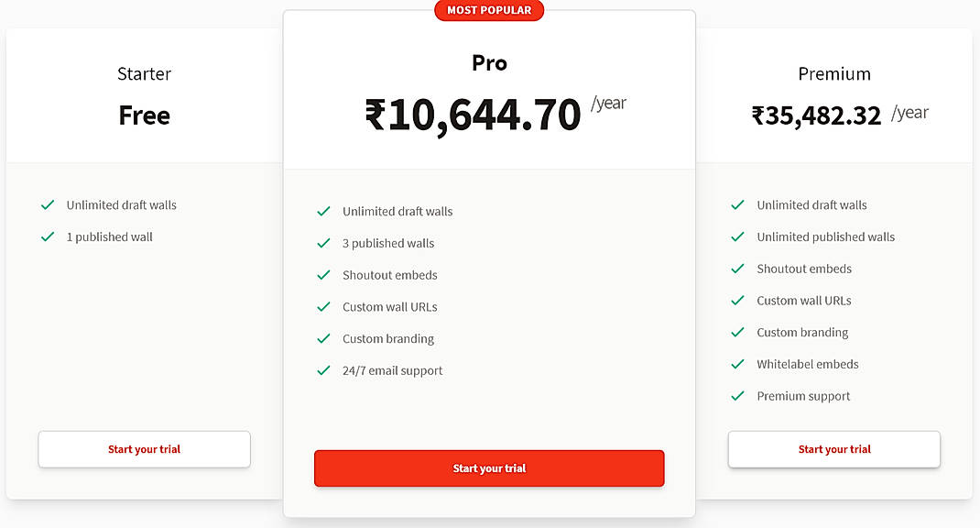Click the checkmark beside Custom wall URLs in Pro
Screen dimensions: 980x528
tap(323, 306)
